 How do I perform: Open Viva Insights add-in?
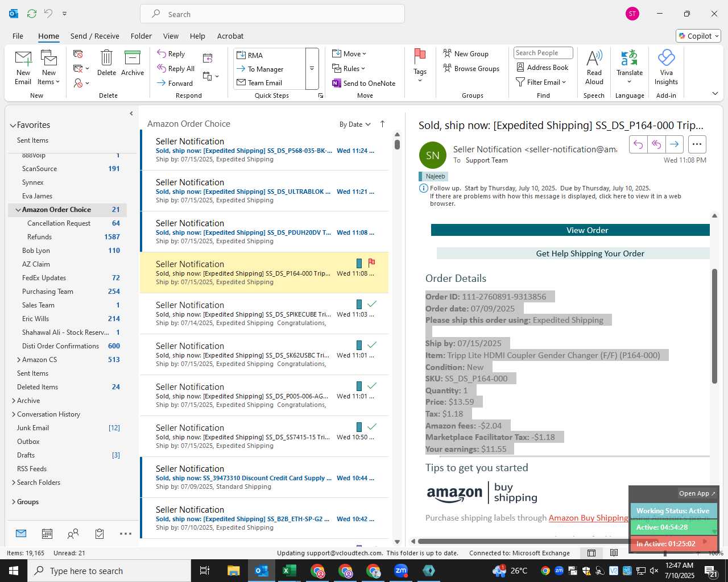[x=666, y=67]
